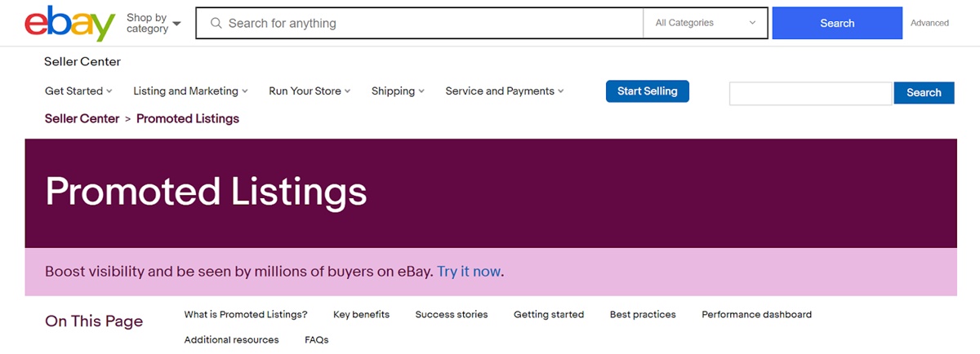Expand the Shipping menu
The height and width of the screenshot is (354, 980).
(x=398, y=91)
